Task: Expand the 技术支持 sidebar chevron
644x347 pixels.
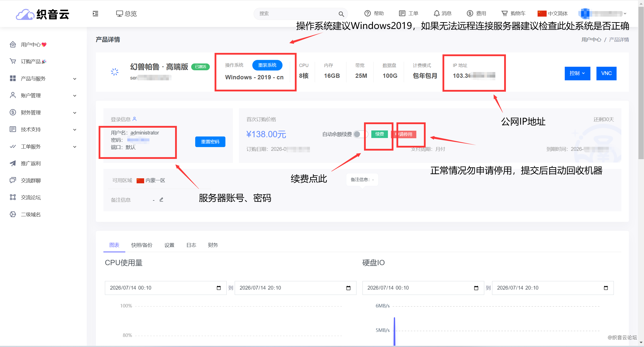Action: [x=75, y=130]
